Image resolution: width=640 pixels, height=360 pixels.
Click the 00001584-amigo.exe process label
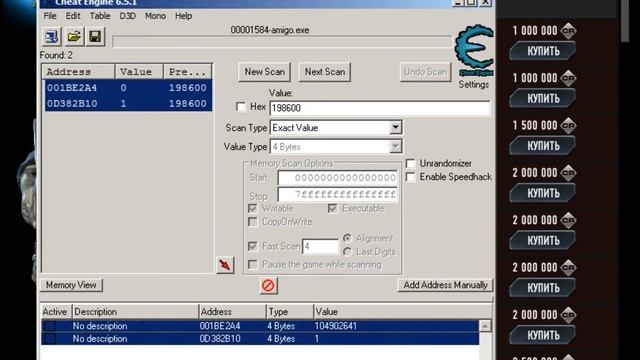click(270, 30)
